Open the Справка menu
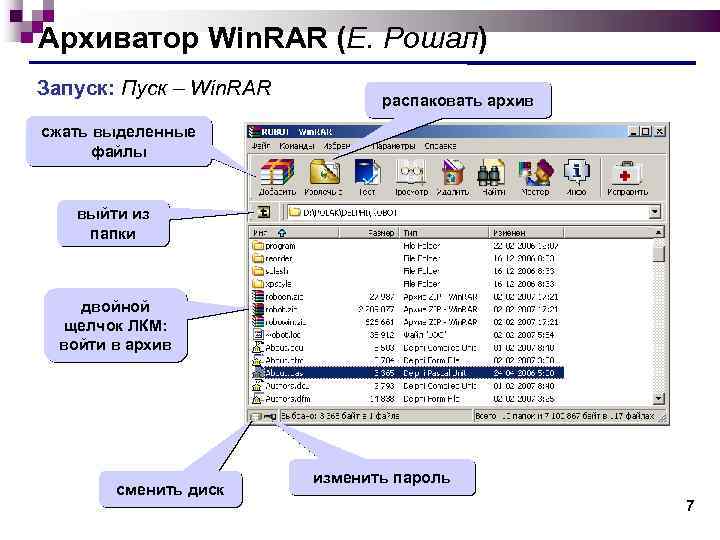720x540 pixels. [x=440, y=146]
